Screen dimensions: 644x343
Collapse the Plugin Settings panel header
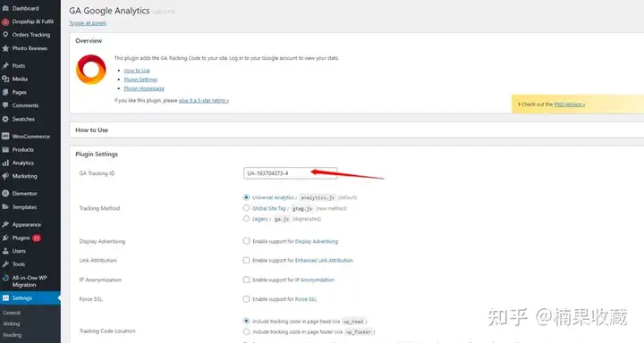tap(357, 154)
